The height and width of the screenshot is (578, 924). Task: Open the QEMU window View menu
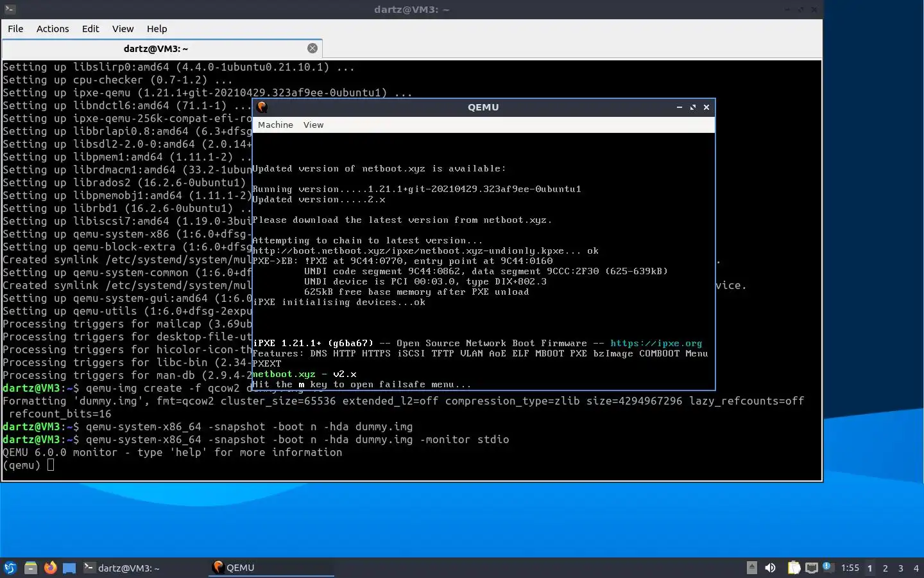(x=313, y=125)
